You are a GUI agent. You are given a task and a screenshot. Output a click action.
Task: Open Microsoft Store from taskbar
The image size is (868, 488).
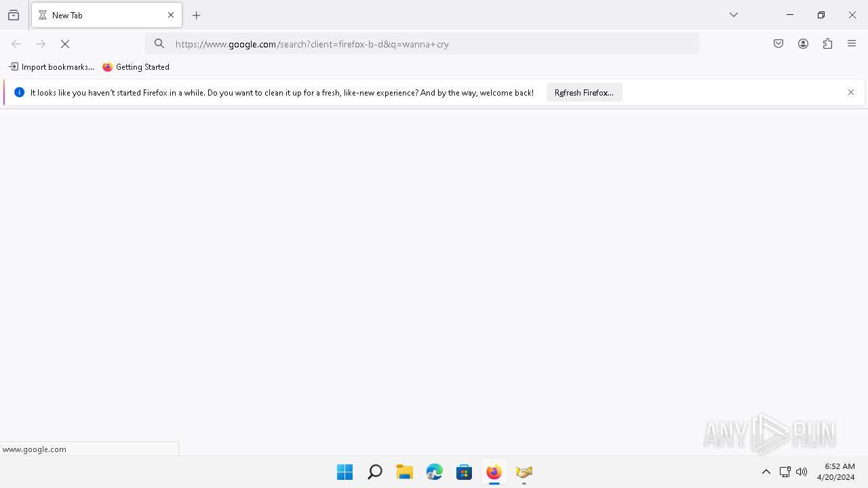465,472
